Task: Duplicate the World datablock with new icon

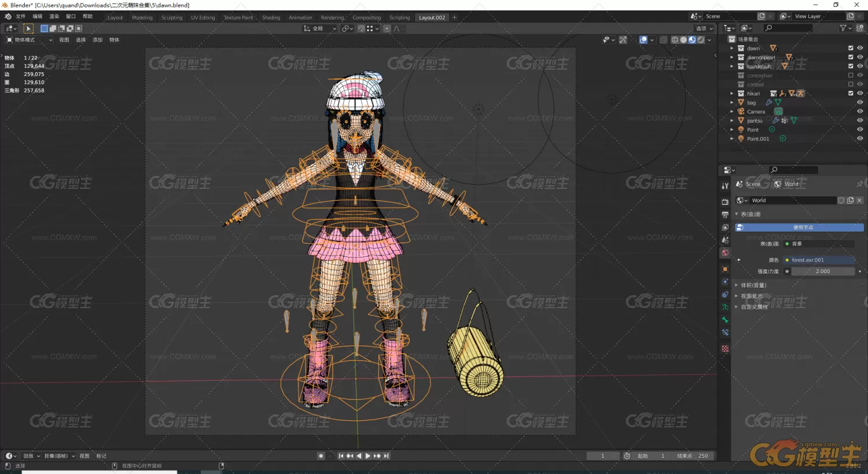Action: (x=850, y=200)
